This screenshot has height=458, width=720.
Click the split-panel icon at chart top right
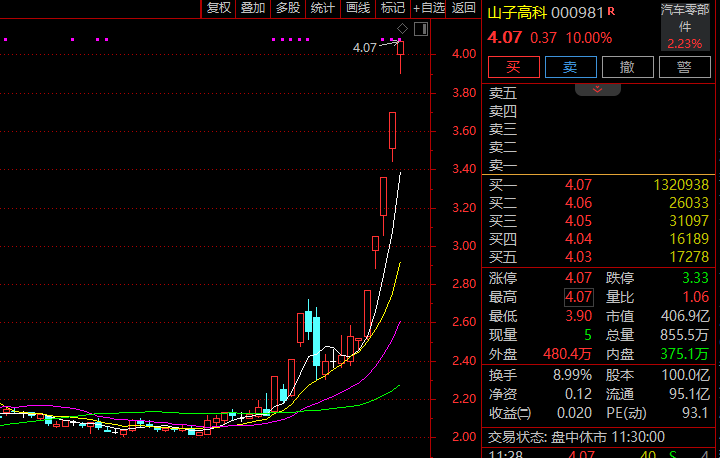[x=420, y=29]
